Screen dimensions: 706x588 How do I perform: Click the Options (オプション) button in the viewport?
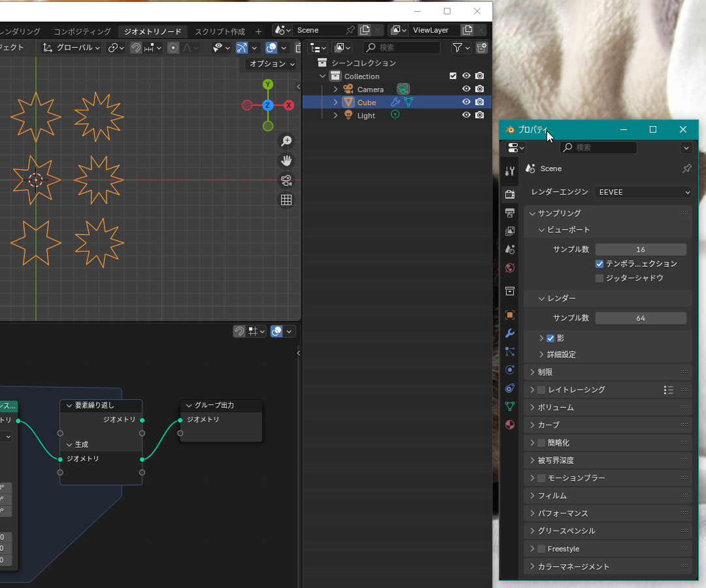(271, 64)
